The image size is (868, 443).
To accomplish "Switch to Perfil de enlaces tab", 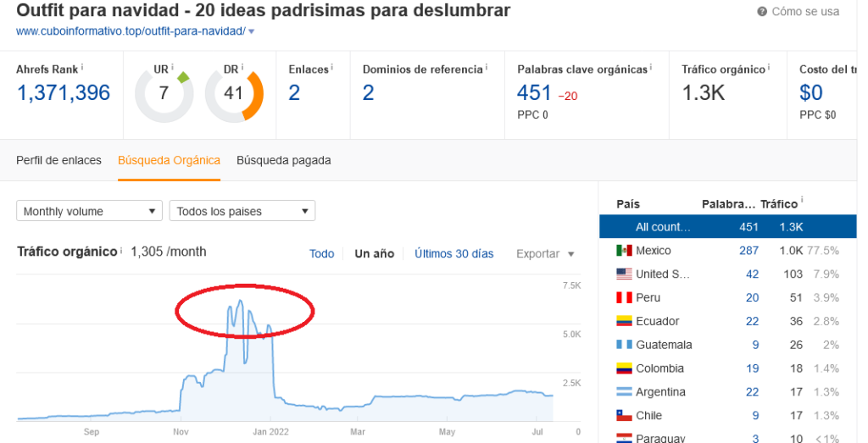I will [x=58, y=160].
